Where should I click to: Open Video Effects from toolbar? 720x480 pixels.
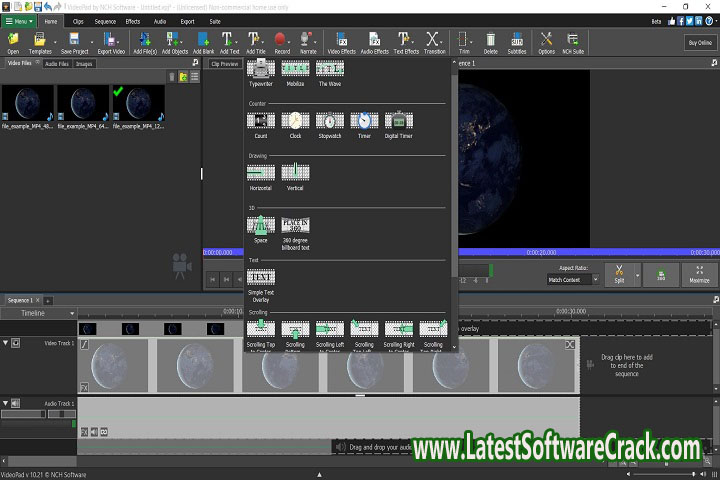[341, 43]
